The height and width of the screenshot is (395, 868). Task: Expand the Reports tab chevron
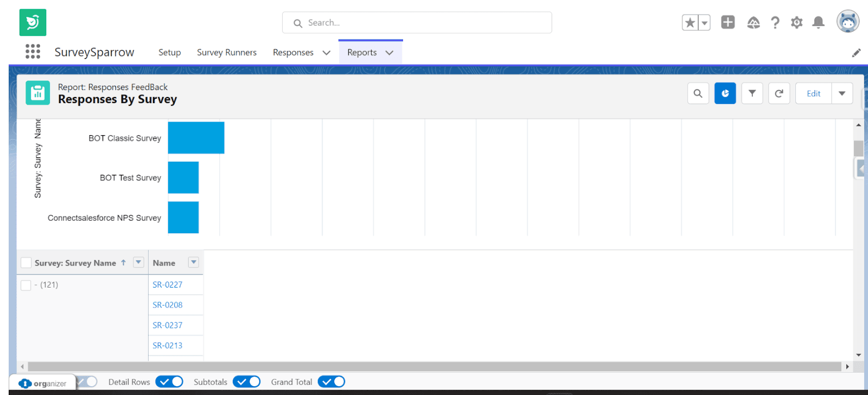(389, 53)
